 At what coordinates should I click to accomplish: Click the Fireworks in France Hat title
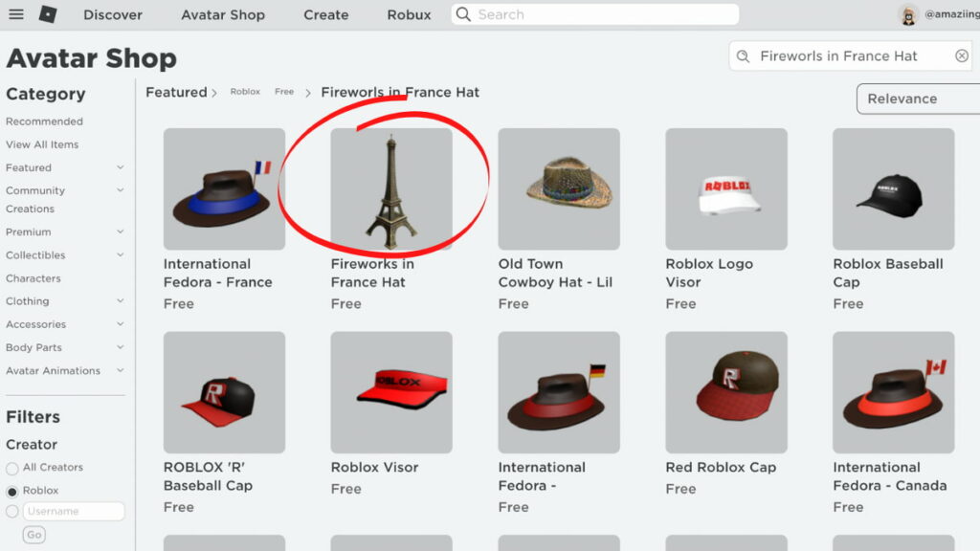(372, 273)
